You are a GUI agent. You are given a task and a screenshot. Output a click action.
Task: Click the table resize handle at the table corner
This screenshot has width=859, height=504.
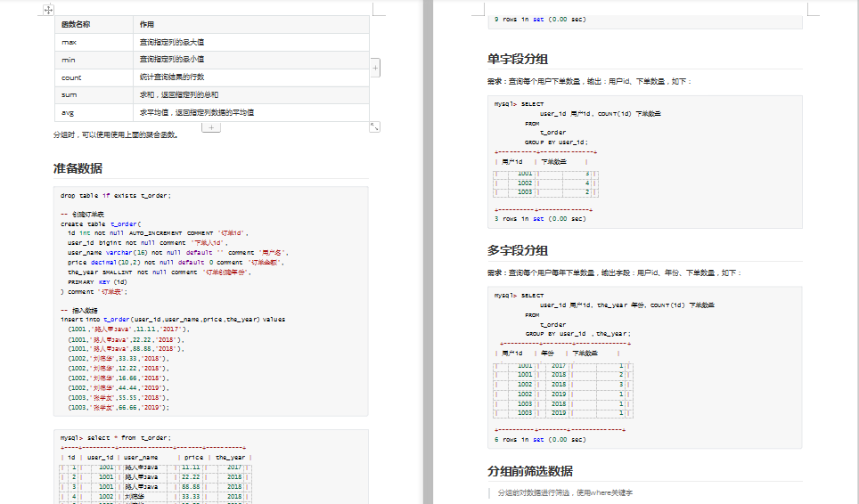375,127
